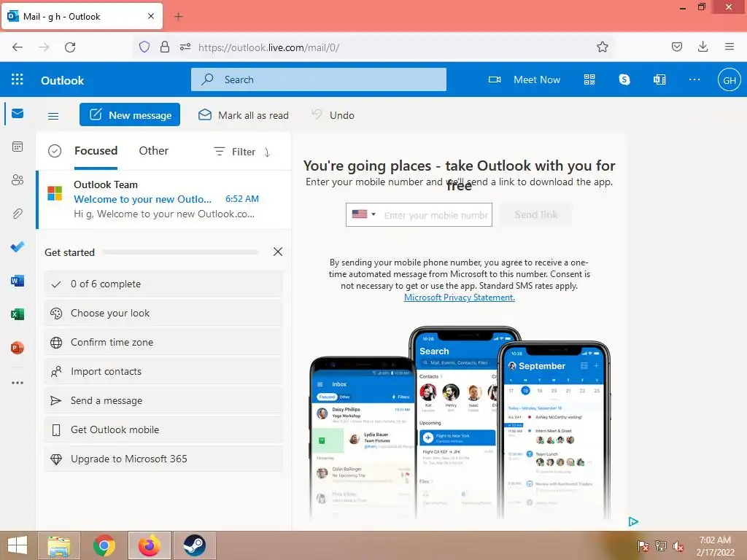Open People in the left sidebar

click(x=18, y=180)
